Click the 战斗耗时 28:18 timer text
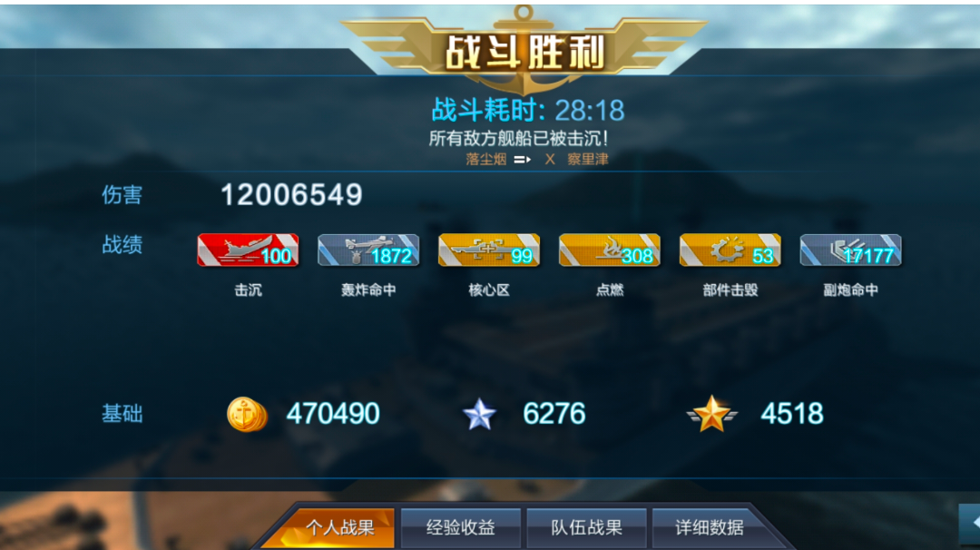980x550 pixels. click(528, 111)
